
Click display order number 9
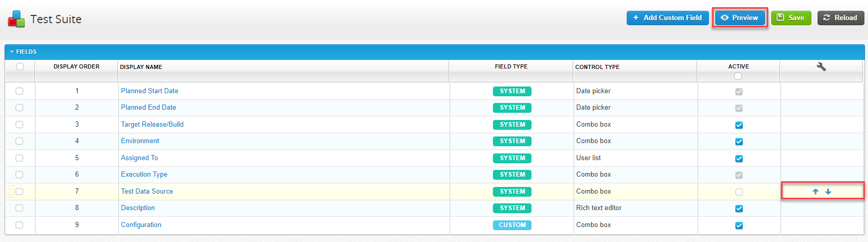(77, 225)
